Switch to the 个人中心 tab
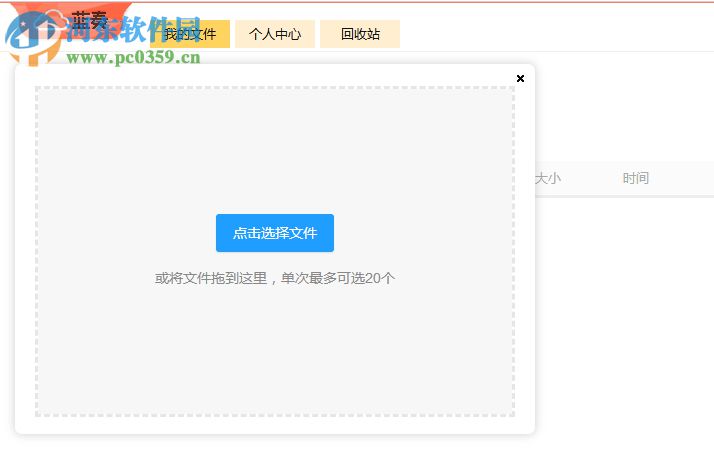 (275, 34)
